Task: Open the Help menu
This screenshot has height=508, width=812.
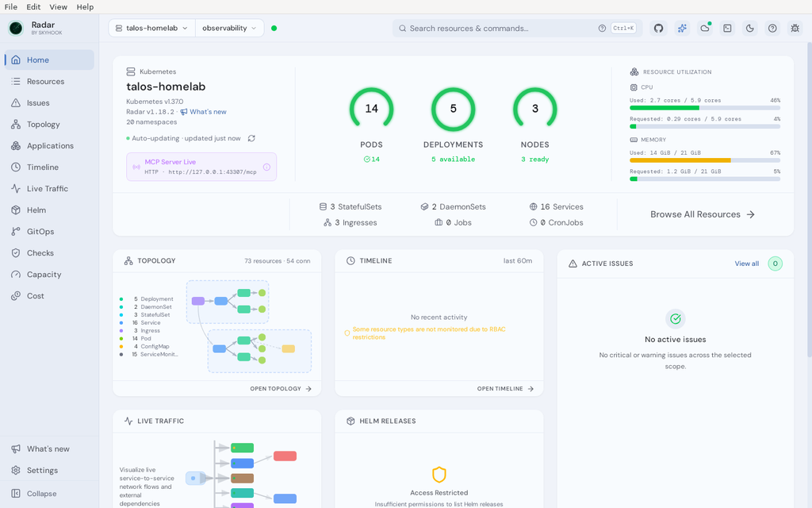Action: click(85, 6)
